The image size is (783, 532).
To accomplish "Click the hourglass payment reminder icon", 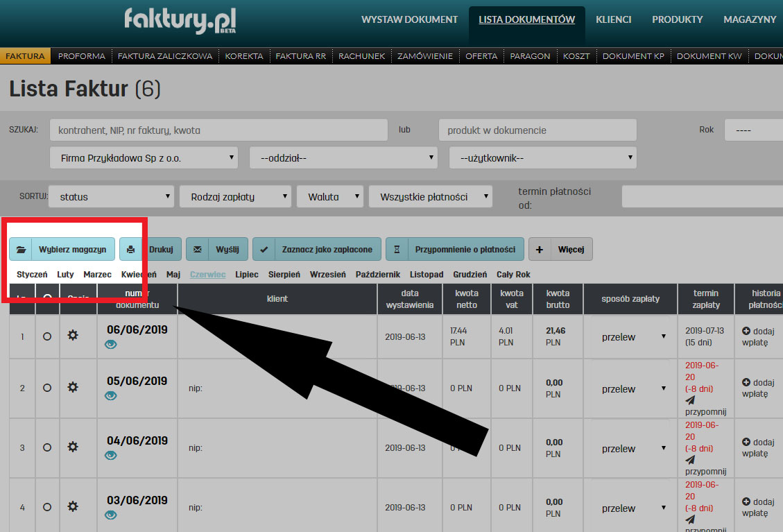I will click(x=397, y=249).
